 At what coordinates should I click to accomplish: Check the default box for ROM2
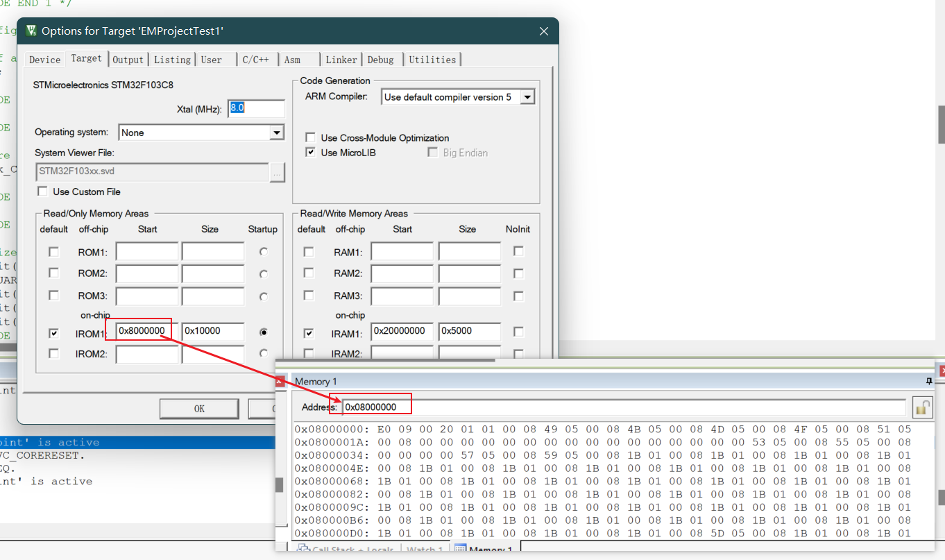53,273
